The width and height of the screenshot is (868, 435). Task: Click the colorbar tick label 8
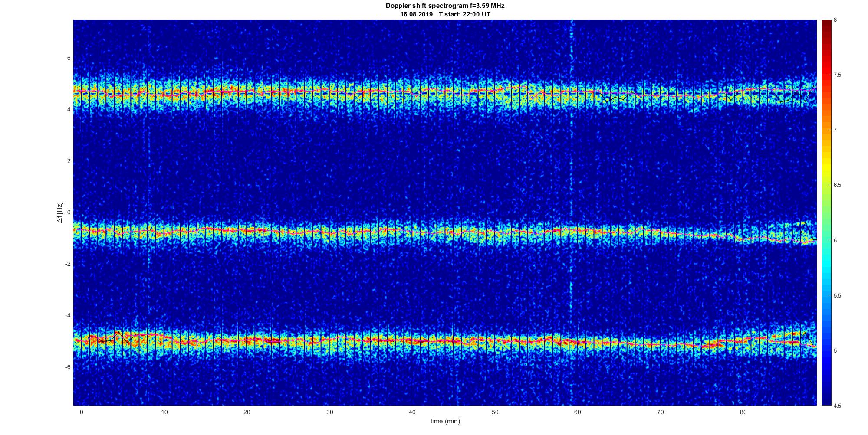pyautogui.click(x=835, y=20)
